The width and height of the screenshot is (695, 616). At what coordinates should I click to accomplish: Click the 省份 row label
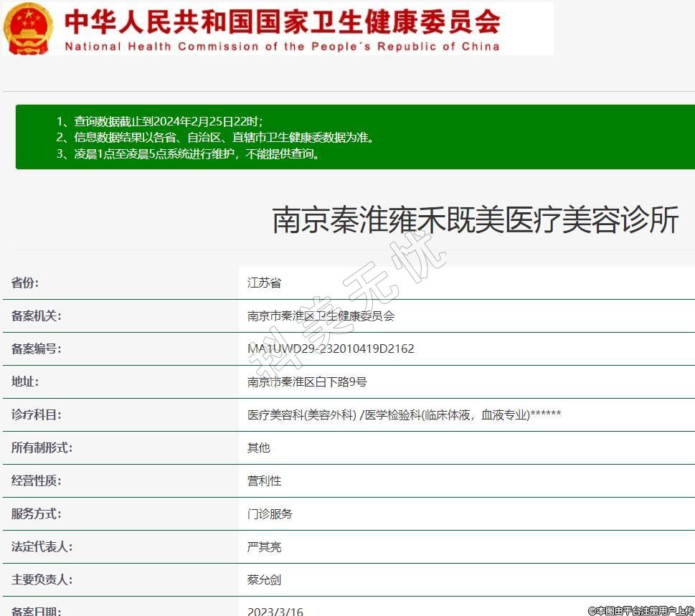25,283
